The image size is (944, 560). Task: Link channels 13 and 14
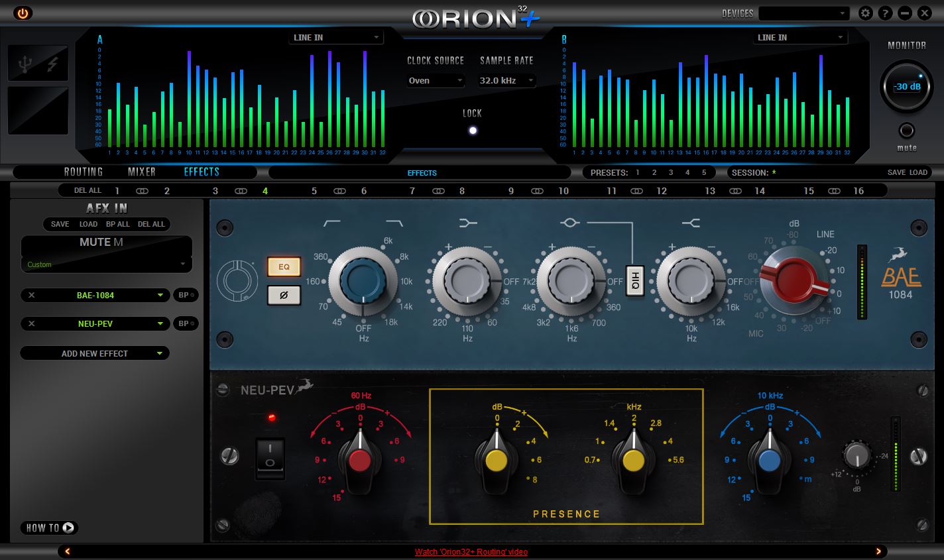735,191
